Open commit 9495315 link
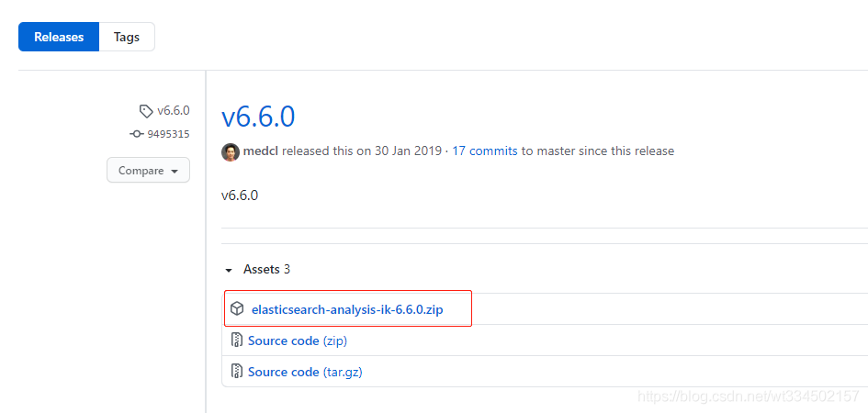This screenshot has width=868, height=413. coord(168,134)
